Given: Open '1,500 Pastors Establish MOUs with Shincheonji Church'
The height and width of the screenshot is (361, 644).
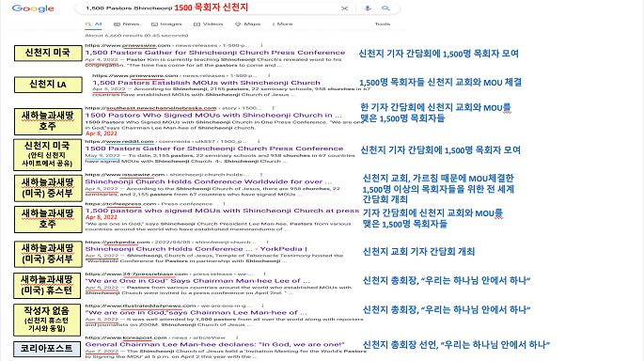Looking at the screenshot, I should point(206,83).
